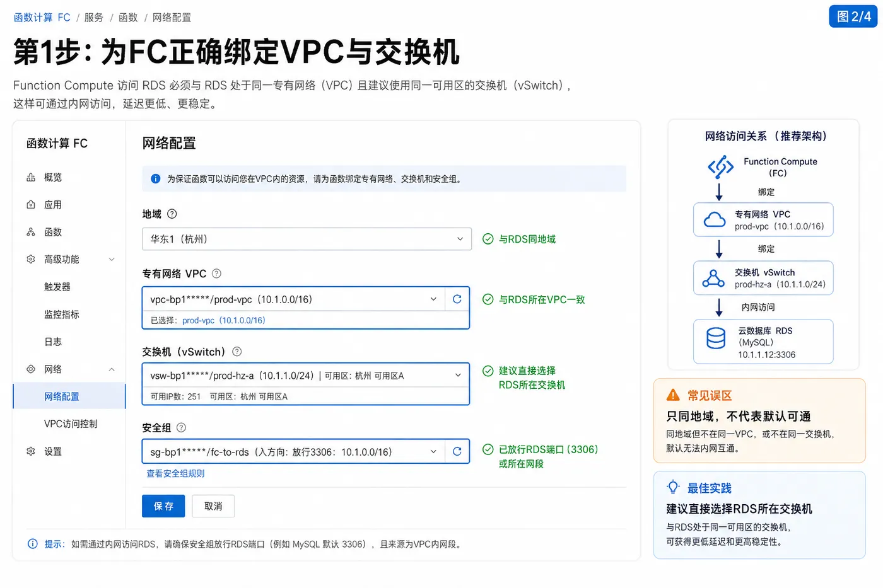883x588 pixels.
Task: Click the orange warning triangle in 常见误区
Action: click(x=673, y=395)
